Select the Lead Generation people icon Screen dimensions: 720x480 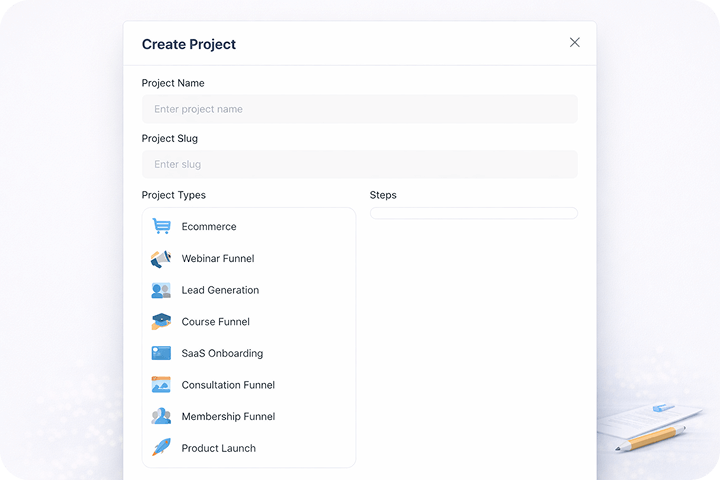[161, 290]
